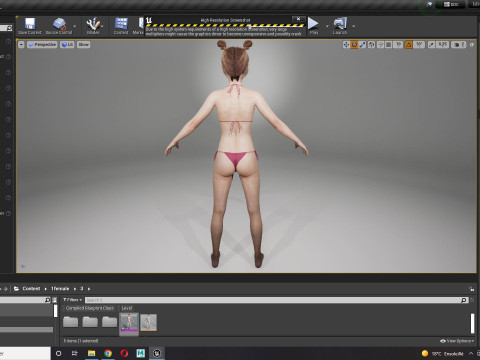480x360 pixels.
Task: Select the first folder in content browser
Action: tap(71, 322)
